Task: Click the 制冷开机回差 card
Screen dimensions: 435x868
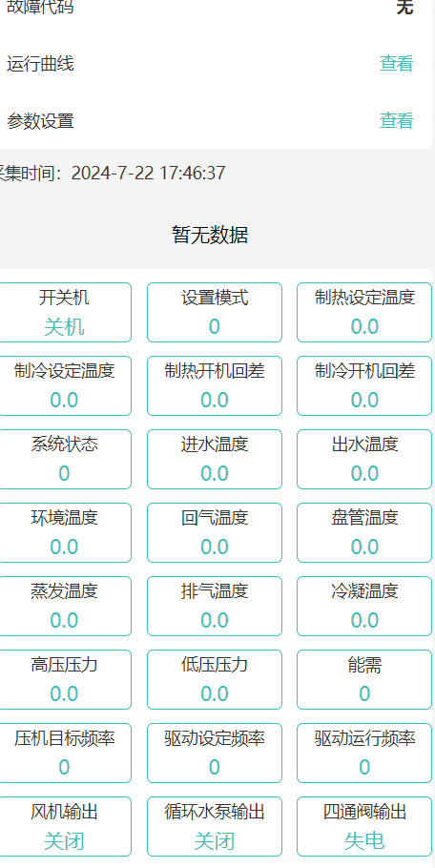Action: [x=364, y=386]
